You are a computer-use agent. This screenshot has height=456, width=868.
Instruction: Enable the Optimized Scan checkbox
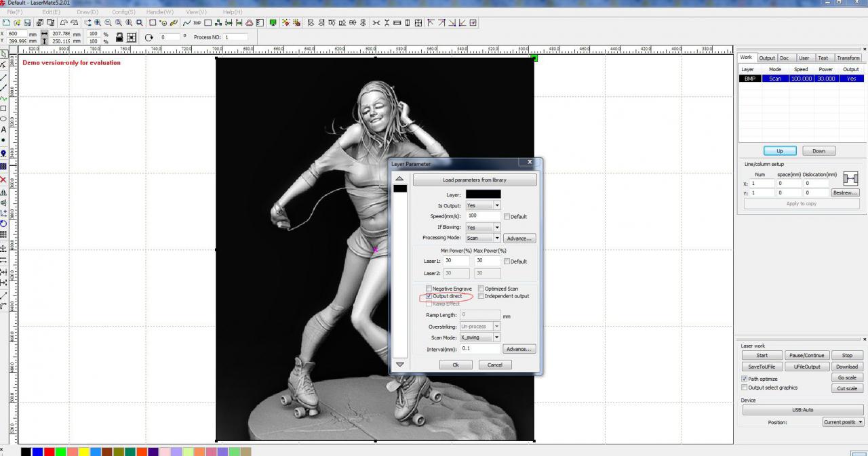tap(481, 289)
